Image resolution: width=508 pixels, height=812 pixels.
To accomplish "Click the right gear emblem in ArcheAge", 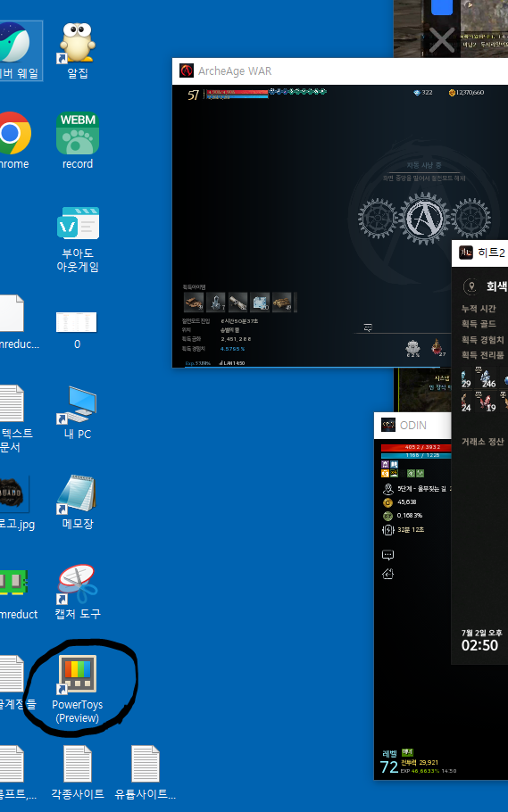I will 471,218.
